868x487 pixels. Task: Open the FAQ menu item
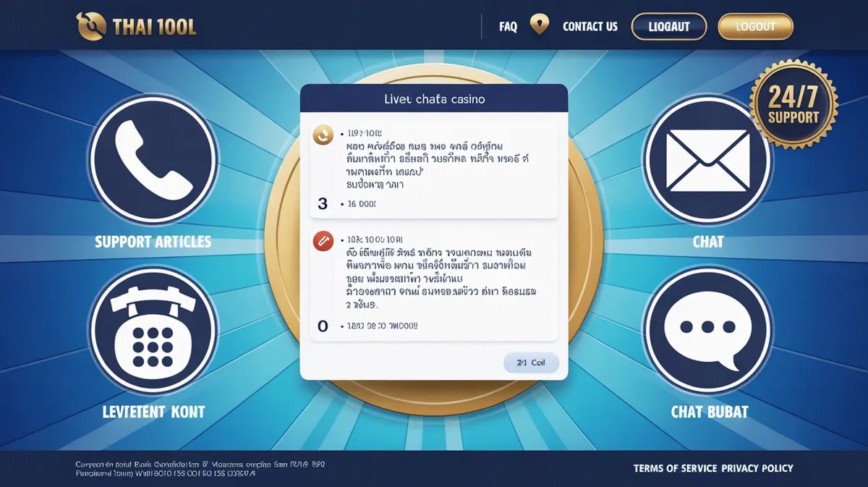[x=509, y=27]
